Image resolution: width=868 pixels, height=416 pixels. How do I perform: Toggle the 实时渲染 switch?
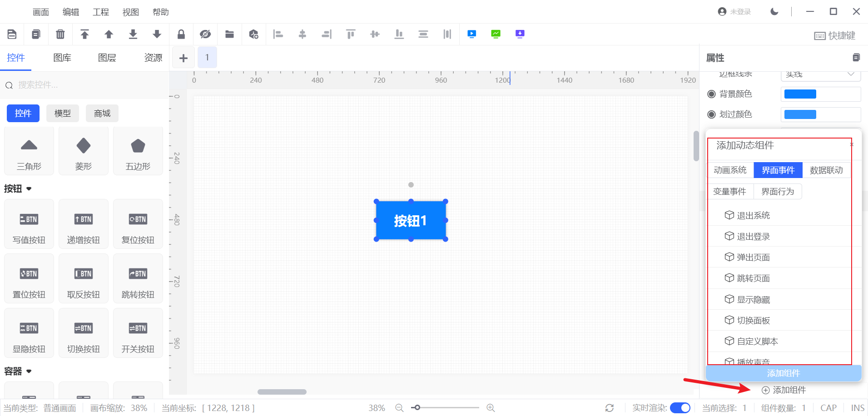coord(680,408)
